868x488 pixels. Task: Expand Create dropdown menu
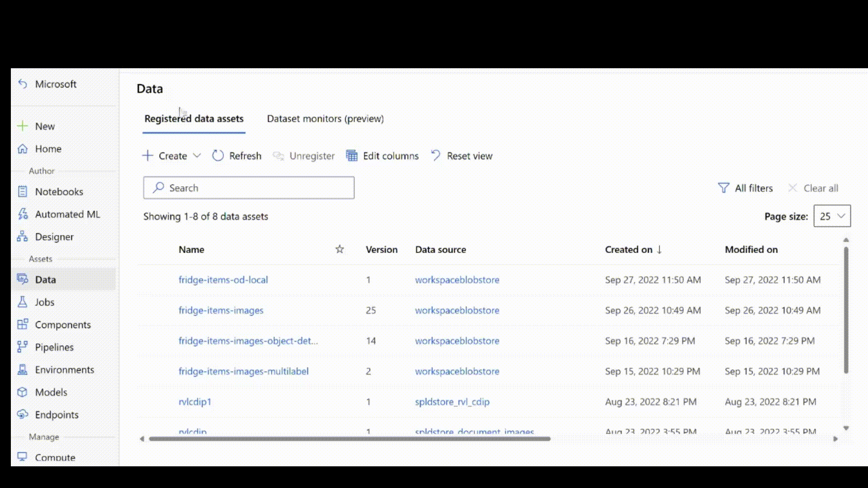(x=197, y=155)
